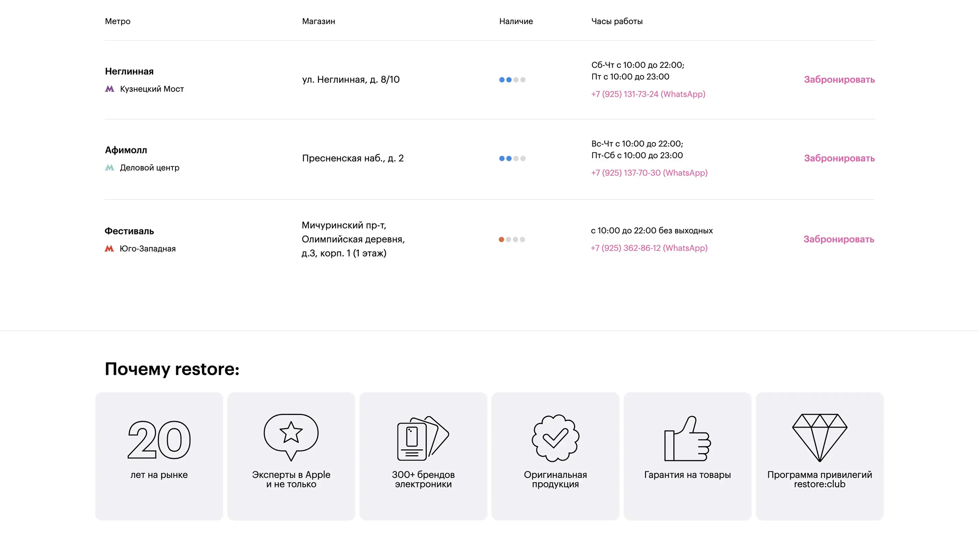Book the item at Фестиваль store

[x=838, y=239]
